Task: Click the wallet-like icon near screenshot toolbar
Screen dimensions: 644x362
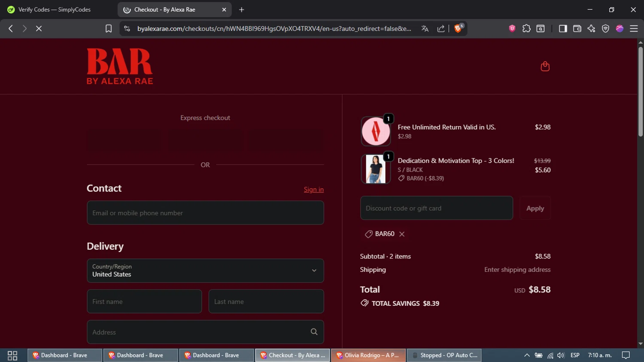Action: click(x=541, y=28)
